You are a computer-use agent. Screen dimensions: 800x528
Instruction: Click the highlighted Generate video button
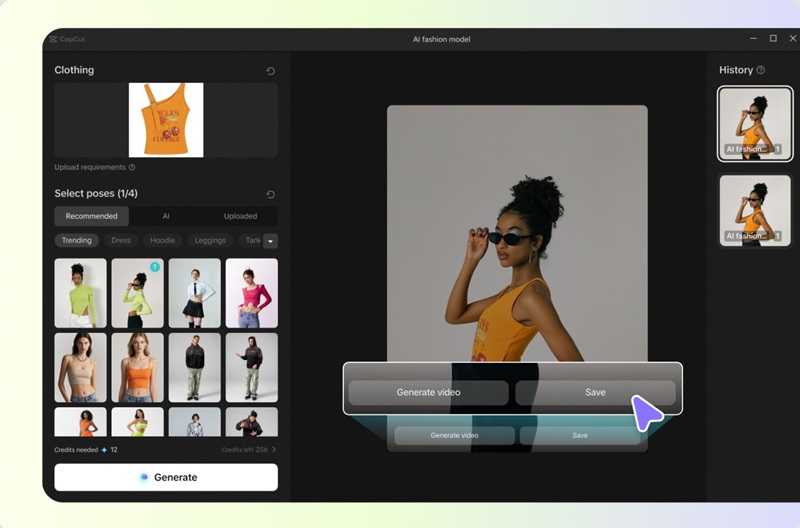(428, 392)
